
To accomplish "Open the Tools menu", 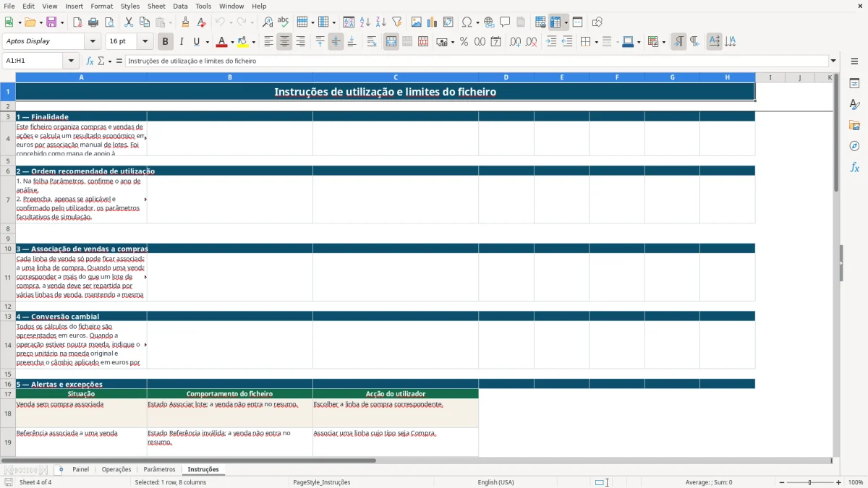I will [203, 6].
